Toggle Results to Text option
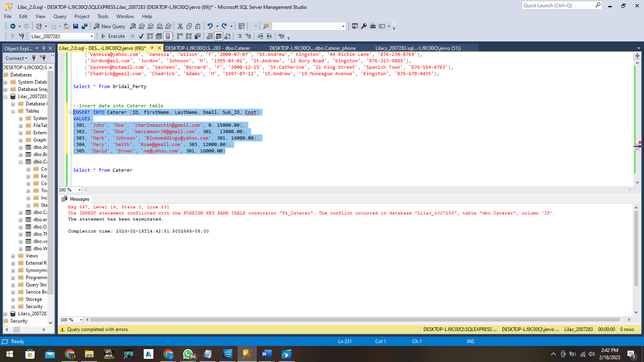Image resolution: width=644 pixels, height=362 pixels. 210,36
